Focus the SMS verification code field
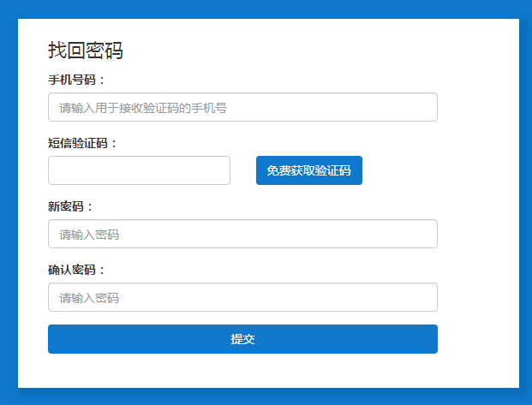Image resolution: width=532 pixels, height=405 pixels. [139, 170]
